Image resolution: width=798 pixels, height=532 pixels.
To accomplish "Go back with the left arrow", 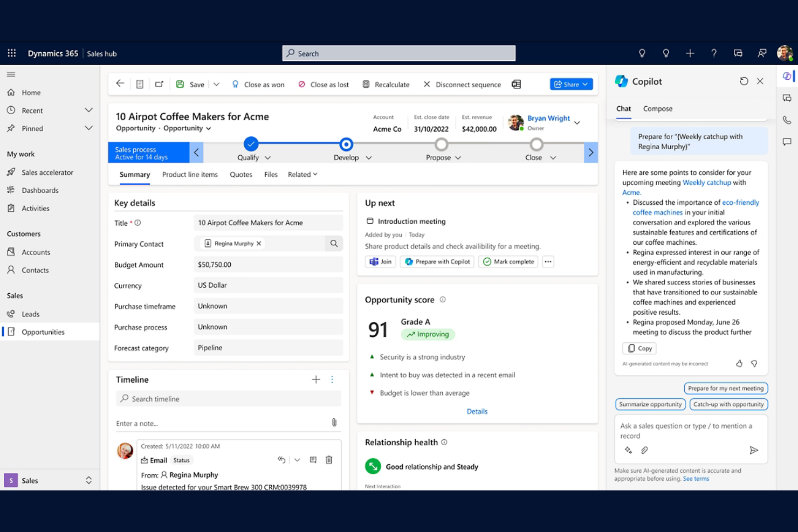I will (x=120, y=84).
